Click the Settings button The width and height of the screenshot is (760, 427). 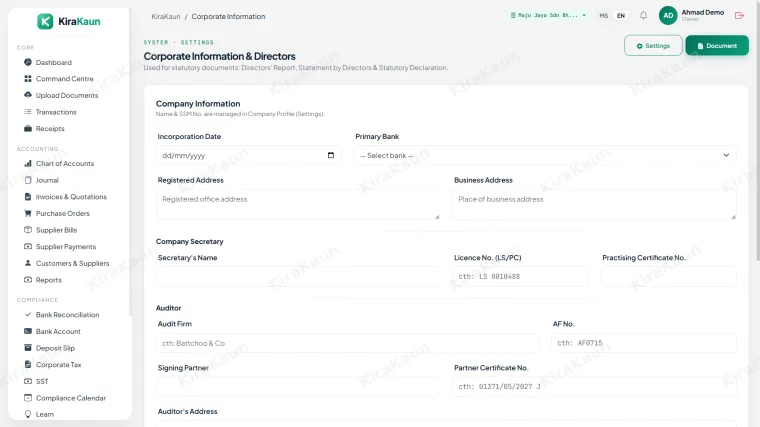pos(653,46)
